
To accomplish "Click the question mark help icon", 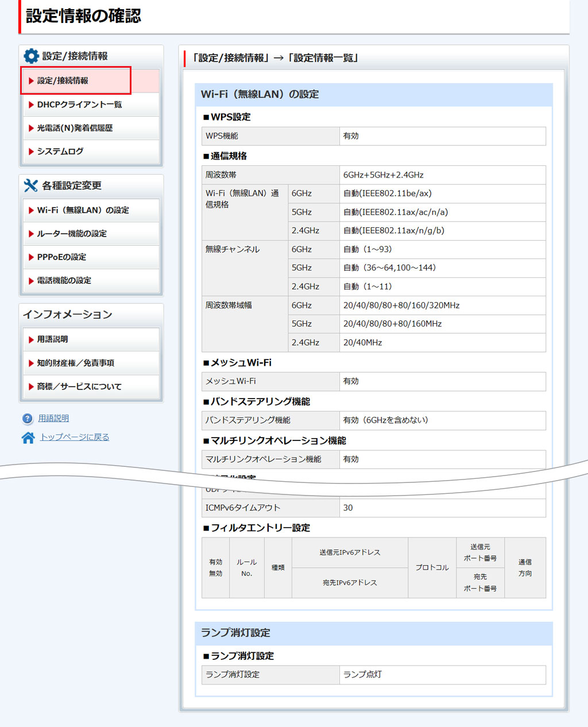I will point(28,419).
